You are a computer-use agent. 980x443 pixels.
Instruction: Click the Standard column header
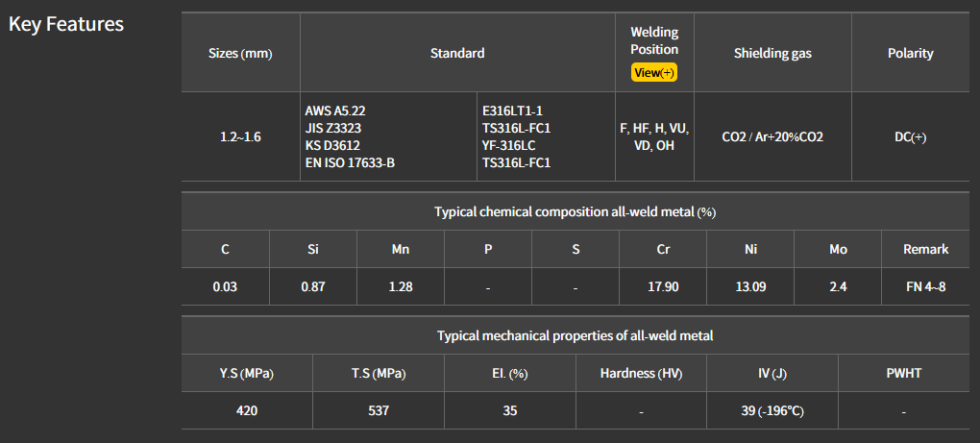click(x=457, y=54)
